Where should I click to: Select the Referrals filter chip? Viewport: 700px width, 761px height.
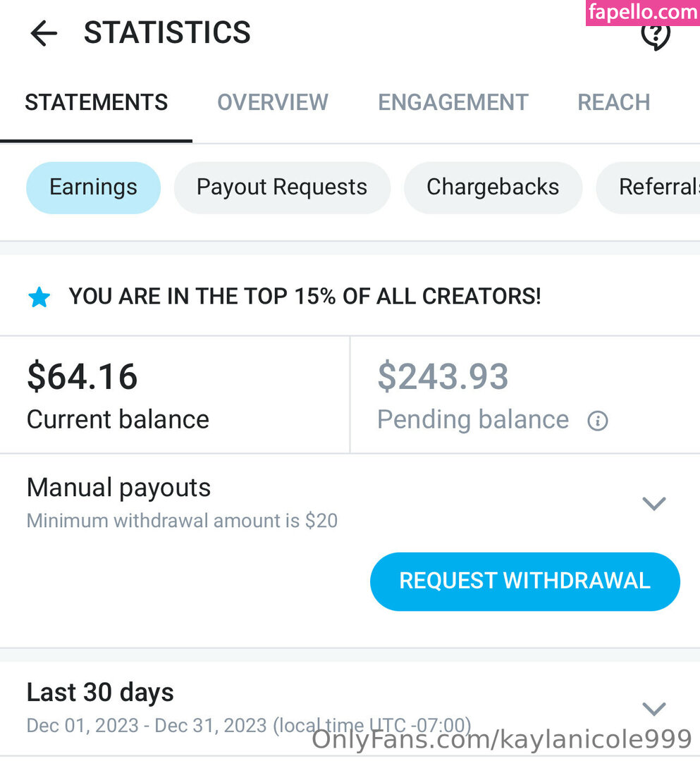click(656, 187)
